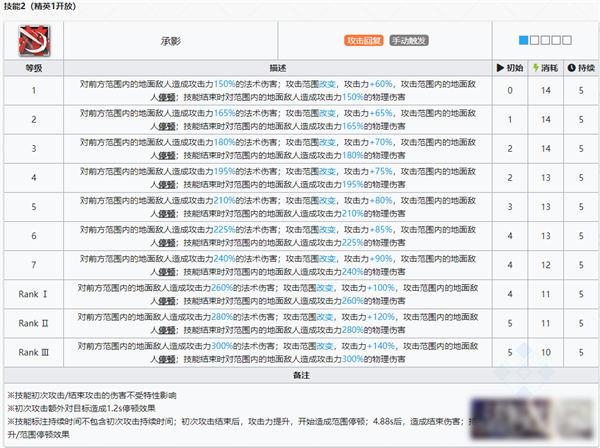Click the 停顿 link in level 2 row
The width and height of the screenshot is (600, 448).
point(167,127)
